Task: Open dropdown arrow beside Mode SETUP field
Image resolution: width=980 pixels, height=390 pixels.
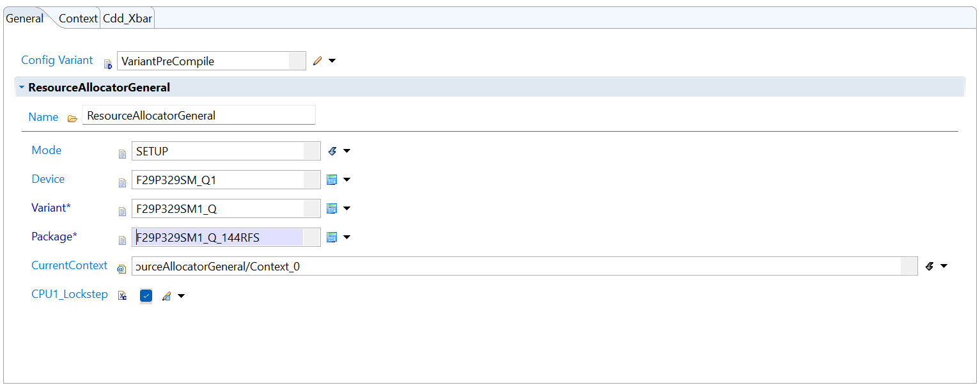Action: click(x=346, y=151)
